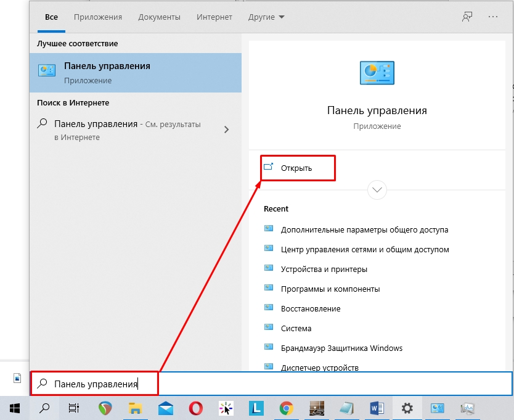The width and height of the screenshot is (514, 420).
Task: Open the brown texture app in taskbar
Action: click(x=317, y=408)
